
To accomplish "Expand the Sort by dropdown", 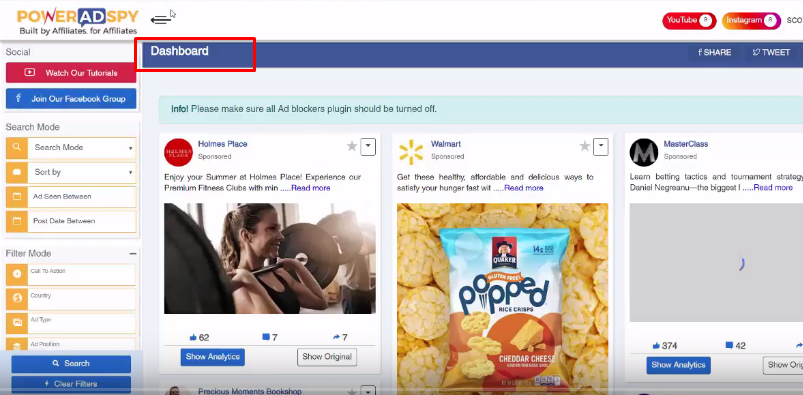I will [82, 172].
